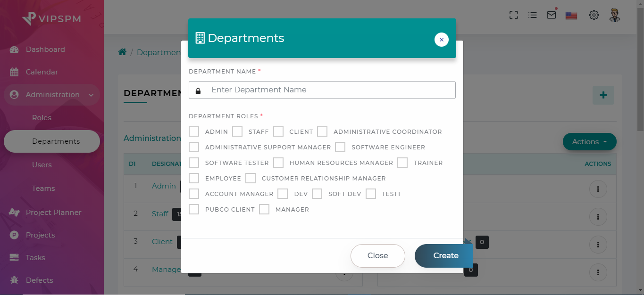
Task: Open Project Planner via its sidebar icon
Action: (x=14, y=212)
